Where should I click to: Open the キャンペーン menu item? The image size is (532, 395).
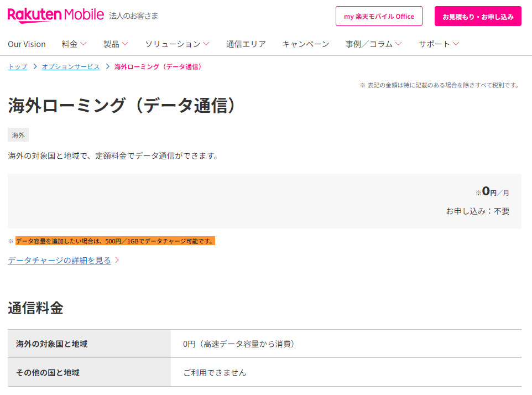point(305,44)
